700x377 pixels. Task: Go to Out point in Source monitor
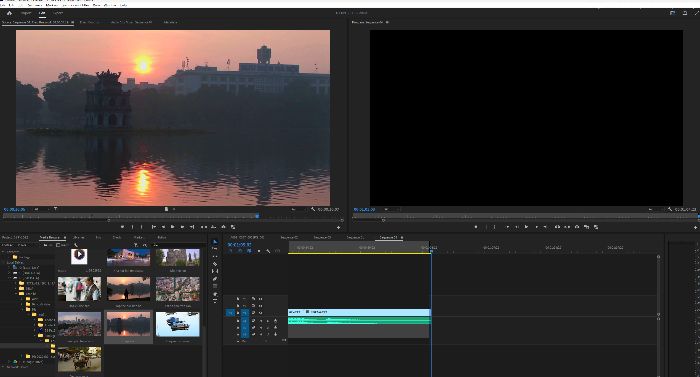coord(192,227)
